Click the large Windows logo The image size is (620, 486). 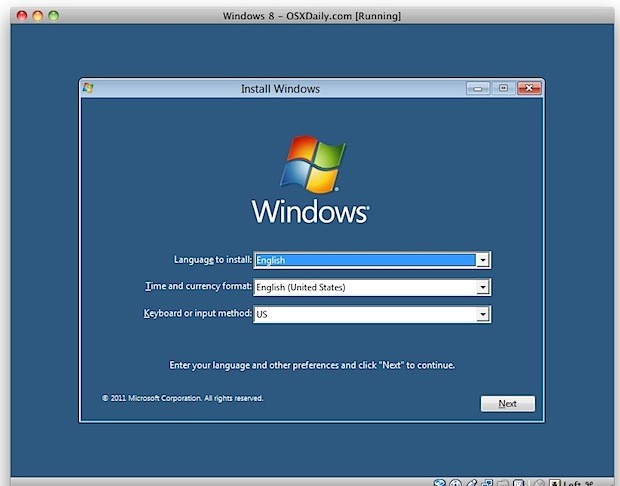[309, 164]
